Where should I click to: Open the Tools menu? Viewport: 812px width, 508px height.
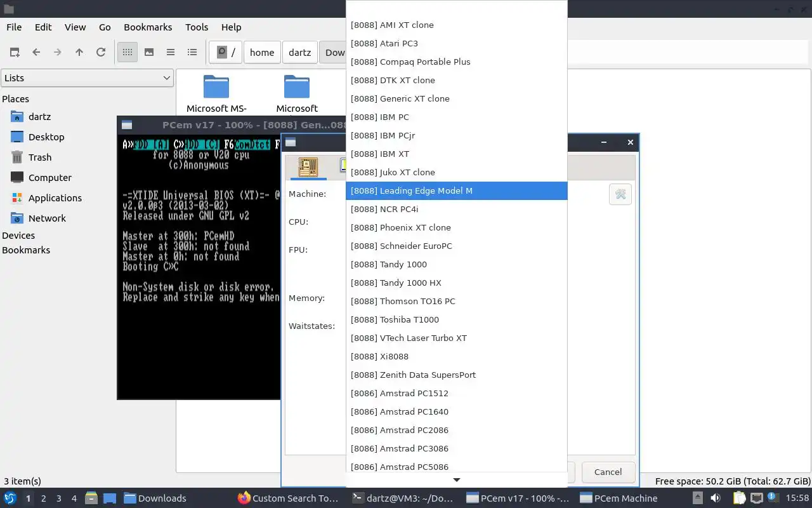pyautogui.click(x=197, y=27)
